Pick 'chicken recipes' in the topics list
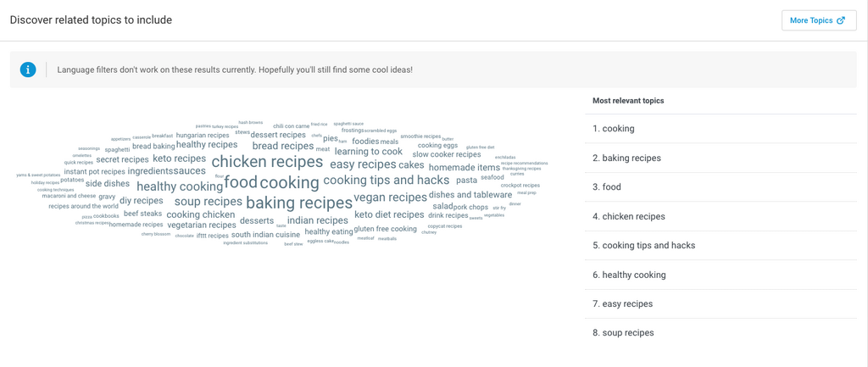Viewport: 868px width, 367px height. [634, 216]
